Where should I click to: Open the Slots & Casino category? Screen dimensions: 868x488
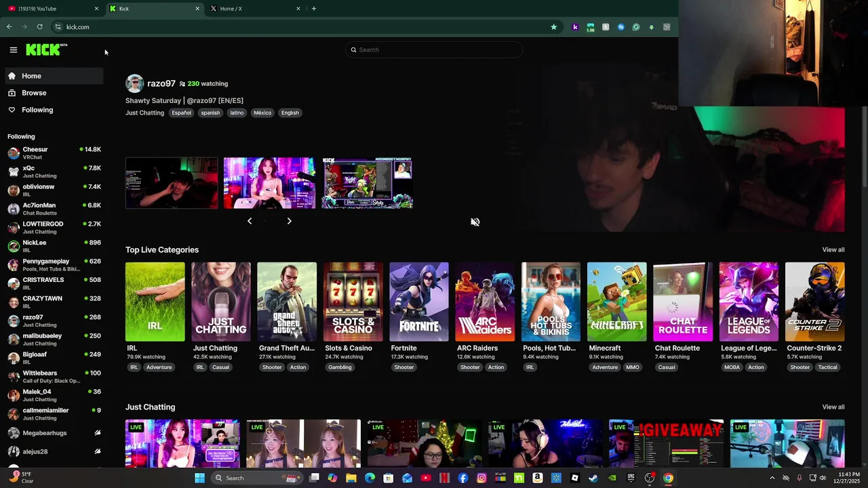(353, 302)
